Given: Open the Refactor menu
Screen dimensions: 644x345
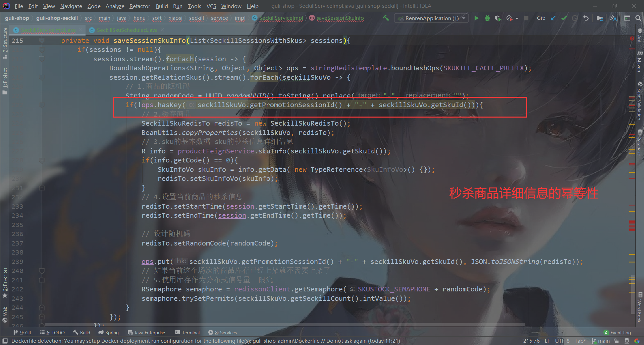Looking at the screenshot, I should 140,6.
